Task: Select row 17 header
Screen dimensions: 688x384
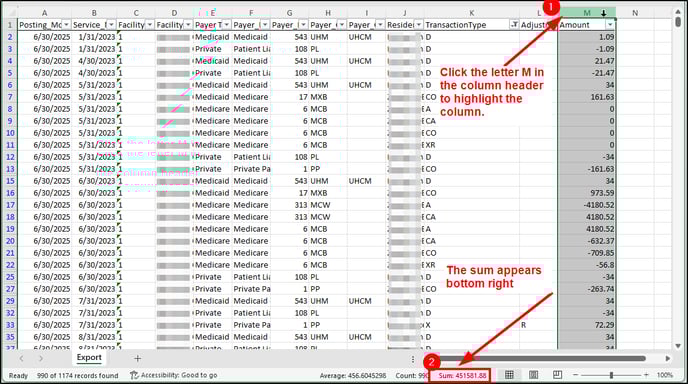Action: (x=10, y=205)
